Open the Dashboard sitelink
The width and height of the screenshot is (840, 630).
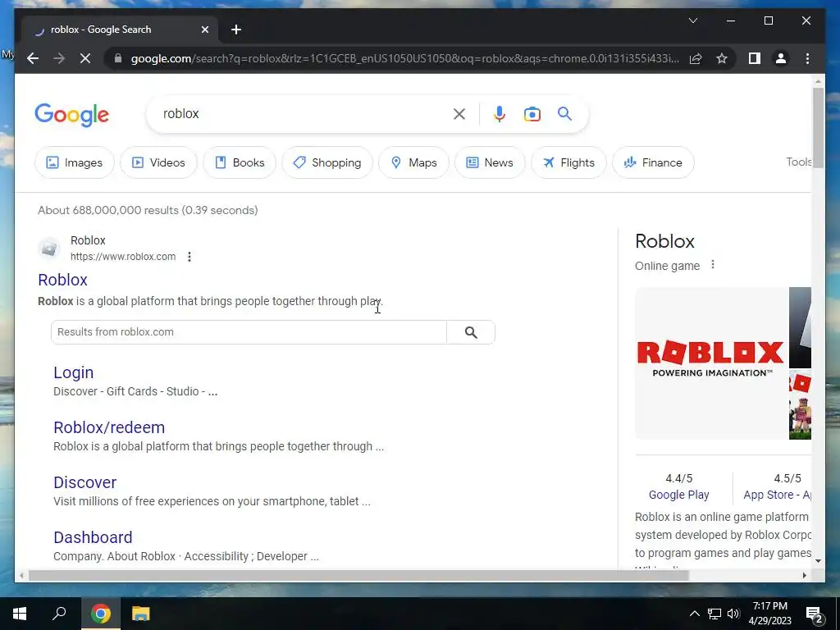(93, 537)
